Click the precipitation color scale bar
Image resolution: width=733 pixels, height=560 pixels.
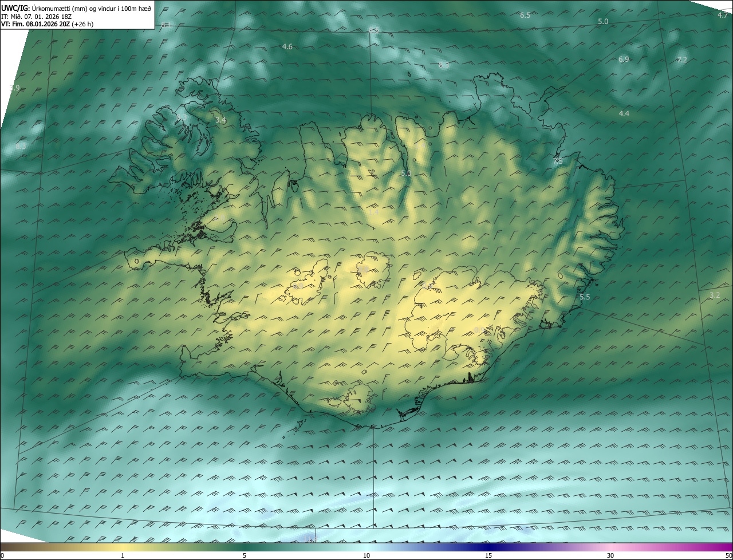pyautogui.click(x=366, y=547)
